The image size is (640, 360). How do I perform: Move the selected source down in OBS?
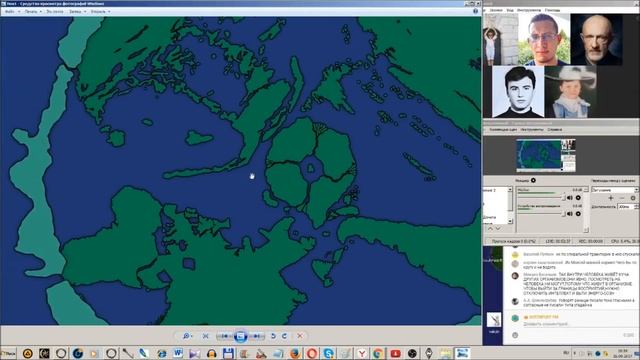point(498,229)
